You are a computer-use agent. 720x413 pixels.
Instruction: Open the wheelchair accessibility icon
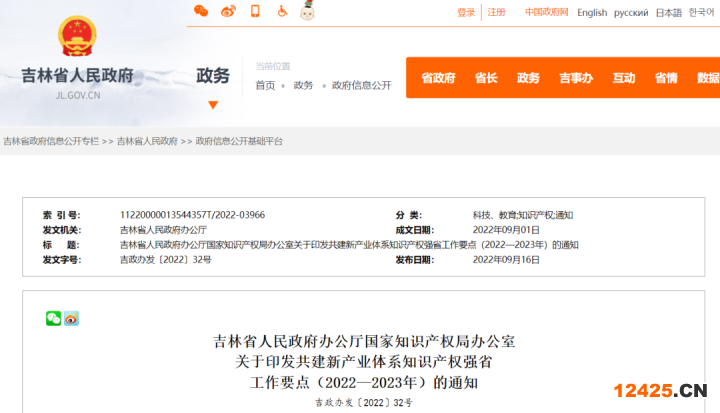tap(282, 12)
